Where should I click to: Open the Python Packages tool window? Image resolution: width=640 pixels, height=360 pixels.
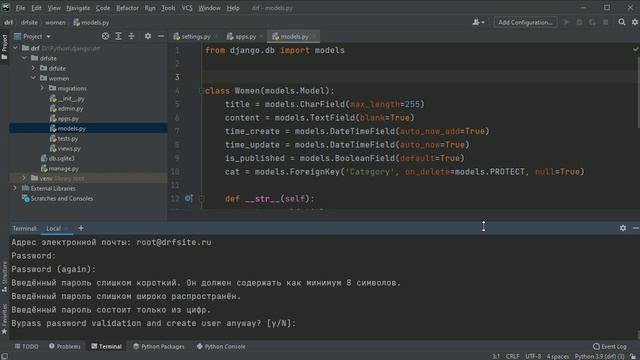(x=159, y=347)
